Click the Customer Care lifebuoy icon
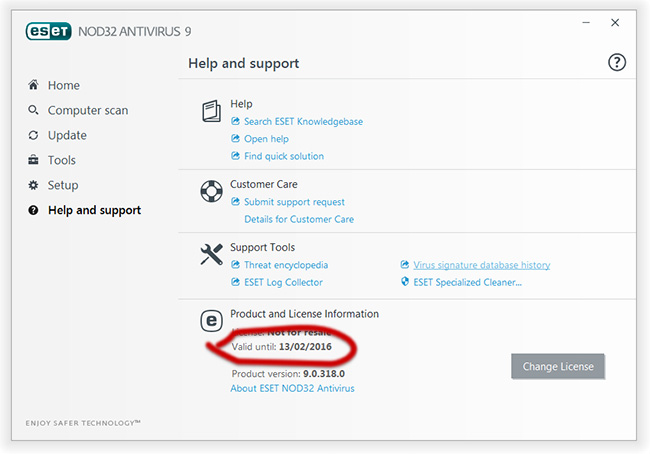 point(211,191)
